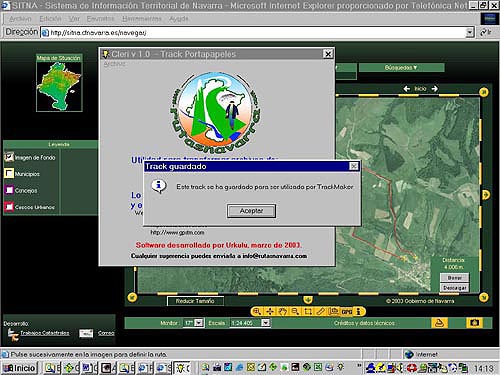The image size is (500, 375).
Task: Toggle the Municipios layer checkbox
Action: [x=9, y=173]
